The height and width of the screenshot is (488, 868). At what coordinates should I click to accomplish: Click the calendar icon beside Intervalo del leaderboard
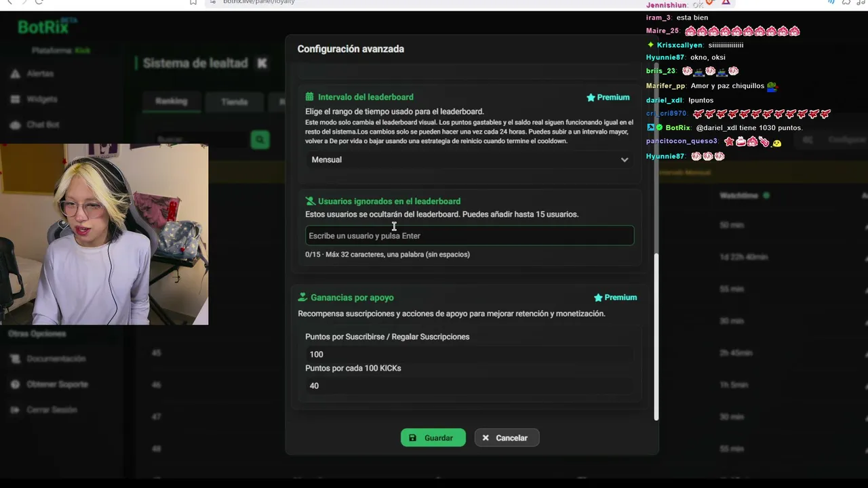coord(309,97)
